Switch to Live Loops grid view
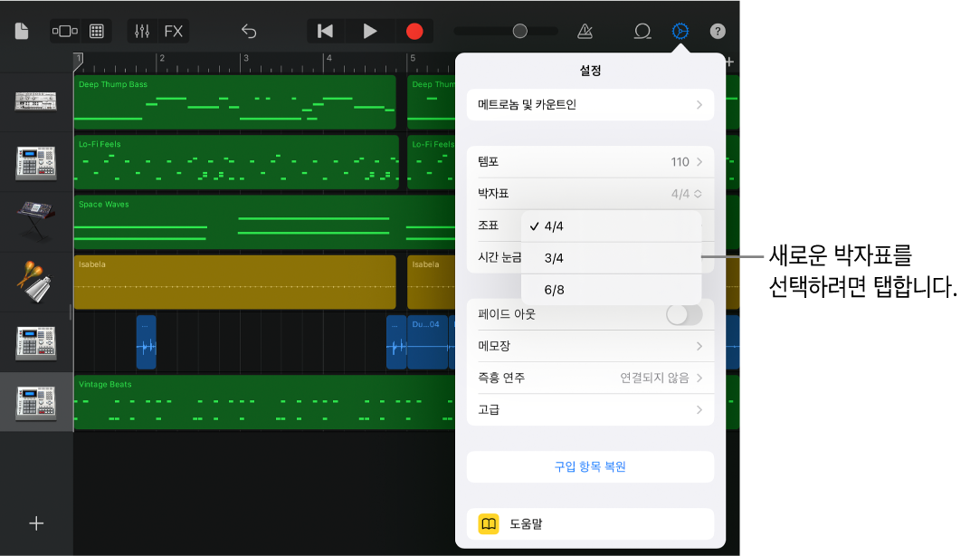Viewport: 980px width, 556px height. (96, 30)
